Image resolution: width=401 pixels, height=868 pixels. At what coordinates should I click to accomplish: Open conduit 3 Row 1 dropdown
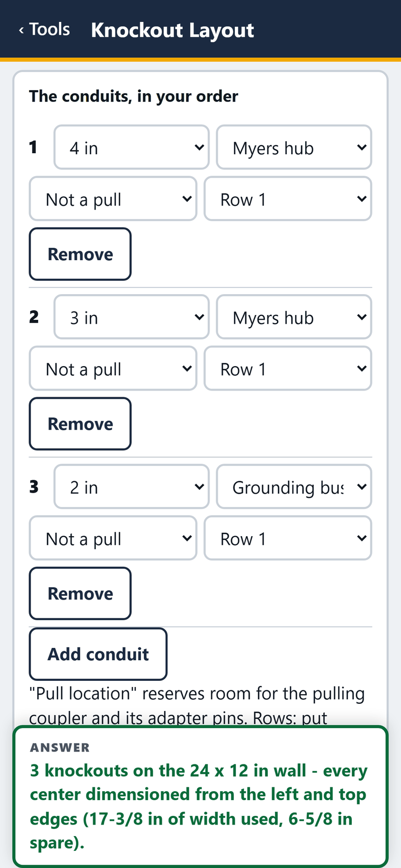coord(288,538)
